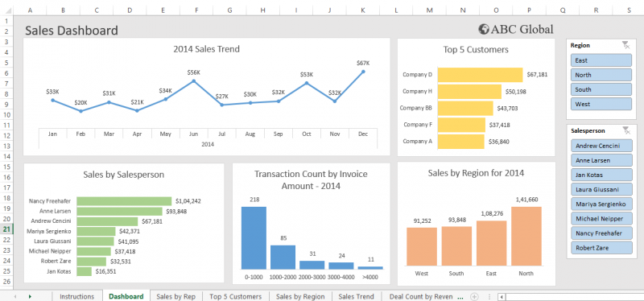Switch to the Instructions sheet tab
The width and height of the screenshot is (644, 301).
tap(76, 296)
